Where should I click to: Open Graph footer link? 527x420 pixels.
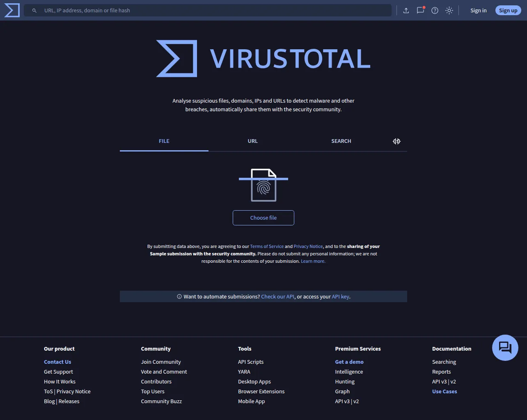[342, 392]
